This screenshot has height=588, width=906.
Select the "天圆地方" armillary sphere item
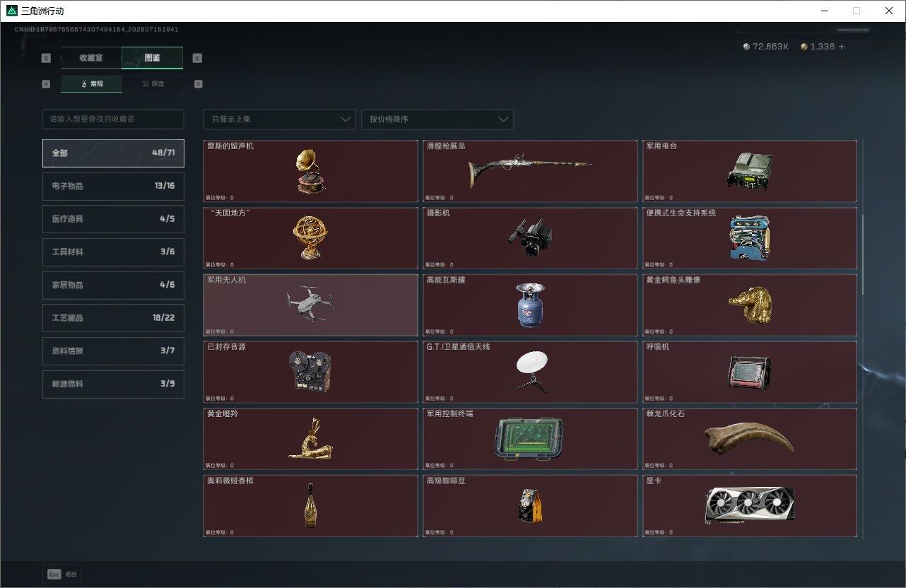pyautogui.click(x=311, y=238)
